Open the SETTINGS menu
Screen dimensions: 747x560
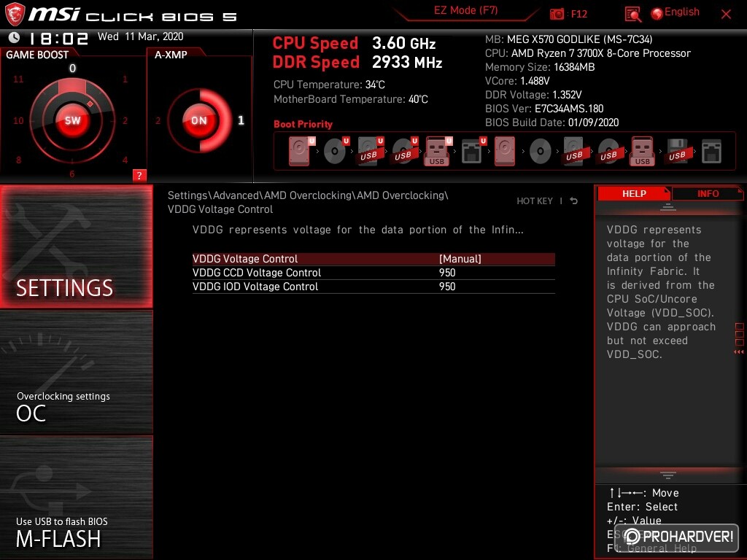76,246
